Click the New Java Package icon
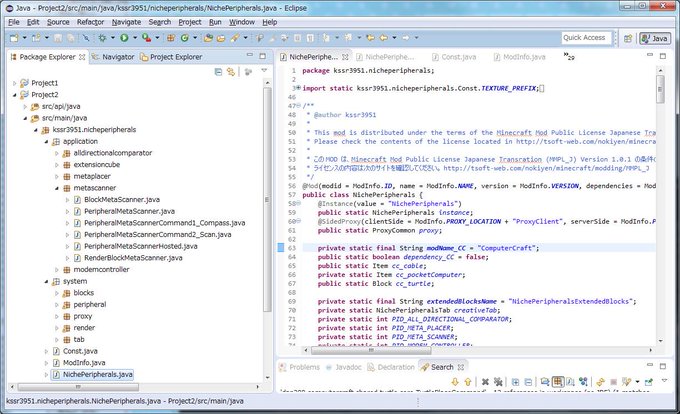This screenshot has width=680, height=414. click(171, 38)
